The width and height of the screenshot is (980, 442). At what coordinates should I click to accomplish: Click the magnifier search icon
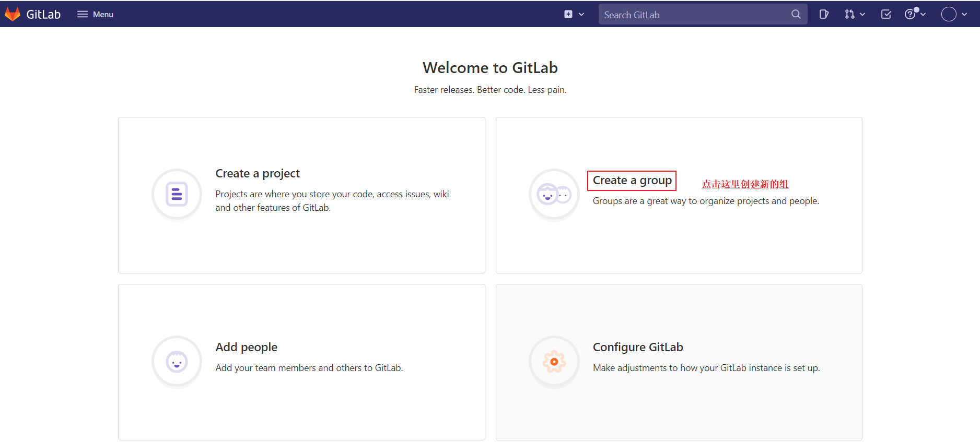tap(796, 15)
